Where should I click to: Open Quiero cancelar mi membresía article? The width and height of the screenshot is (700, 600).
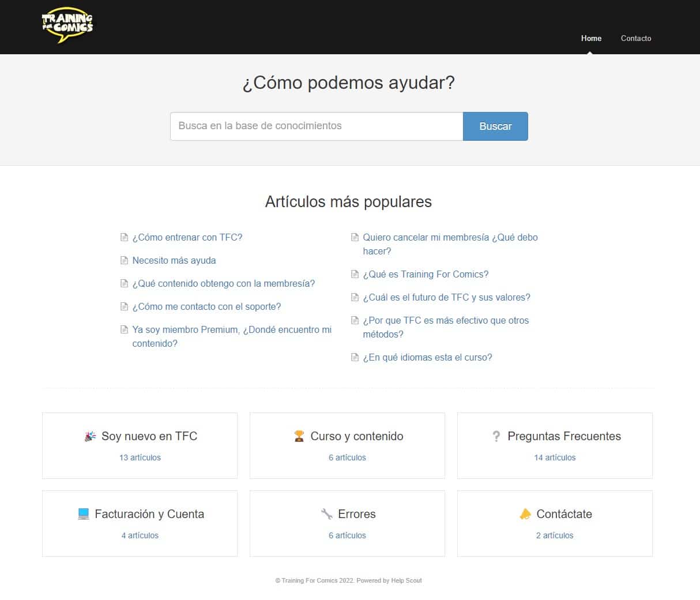tap(450, 244)
